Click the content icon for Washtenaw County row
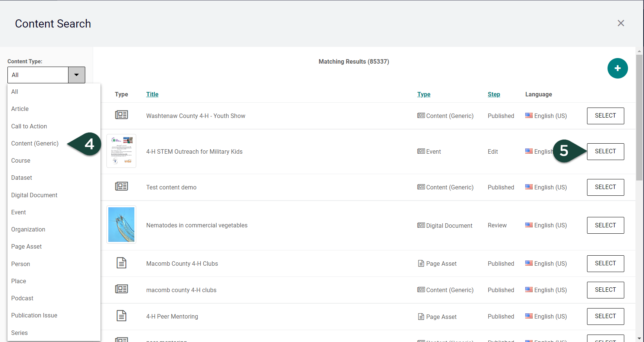644x342 pixels. [x=121, y=115]
